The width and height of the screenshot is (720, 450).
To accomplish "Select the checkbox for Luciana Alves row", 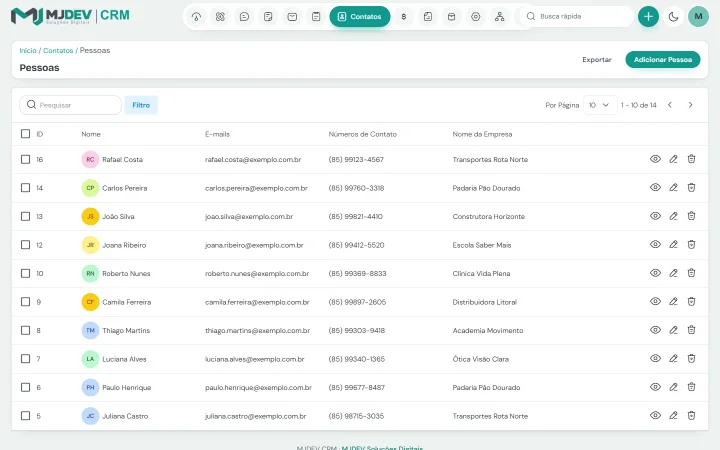I will point(25,359).
